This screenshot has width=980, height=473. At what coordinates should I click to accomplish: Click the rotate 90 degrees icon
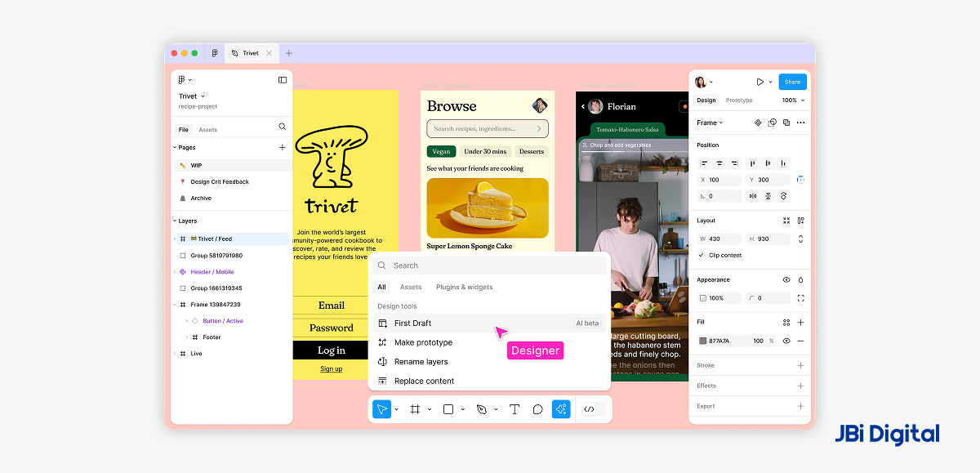782,196
